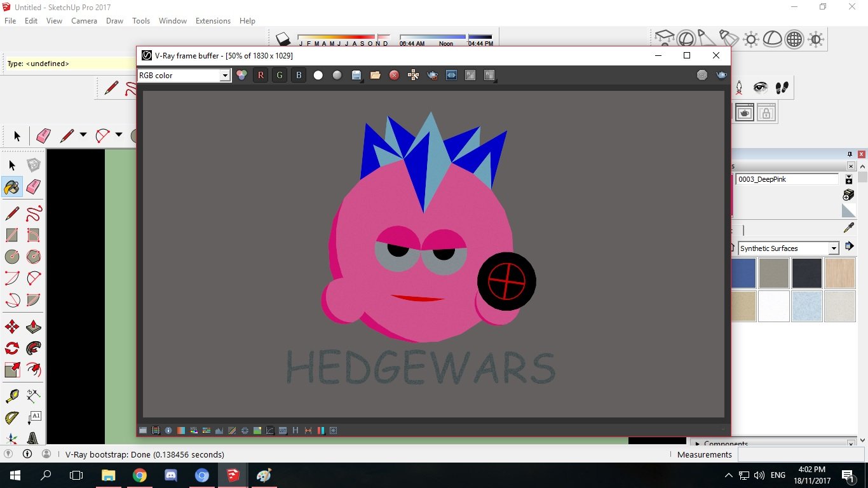Toggle shadows display icon

click(x=283, y=39)
